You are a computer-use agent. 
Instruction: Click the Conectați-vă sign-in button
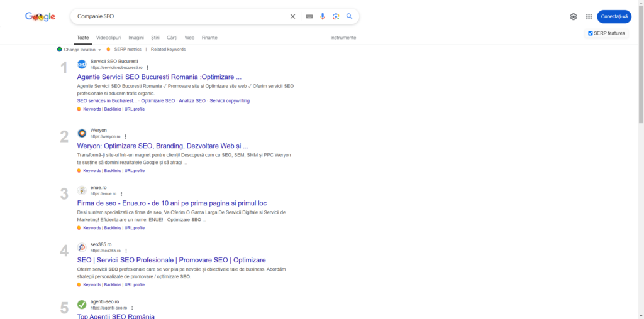point(614,17)
